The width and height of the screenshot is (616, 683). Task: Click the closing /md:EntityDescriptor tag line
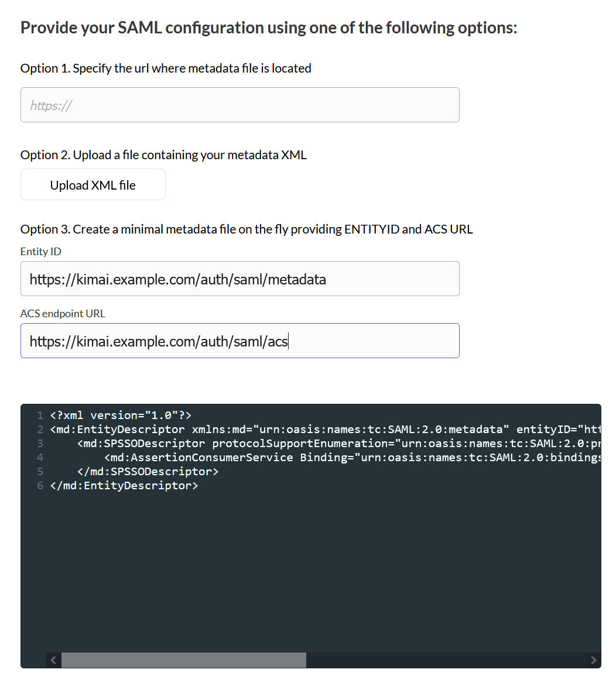tap(124, 486)
